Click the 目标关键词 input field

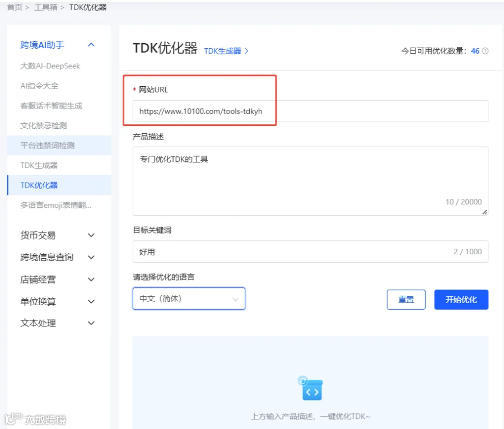coord(310,251)
